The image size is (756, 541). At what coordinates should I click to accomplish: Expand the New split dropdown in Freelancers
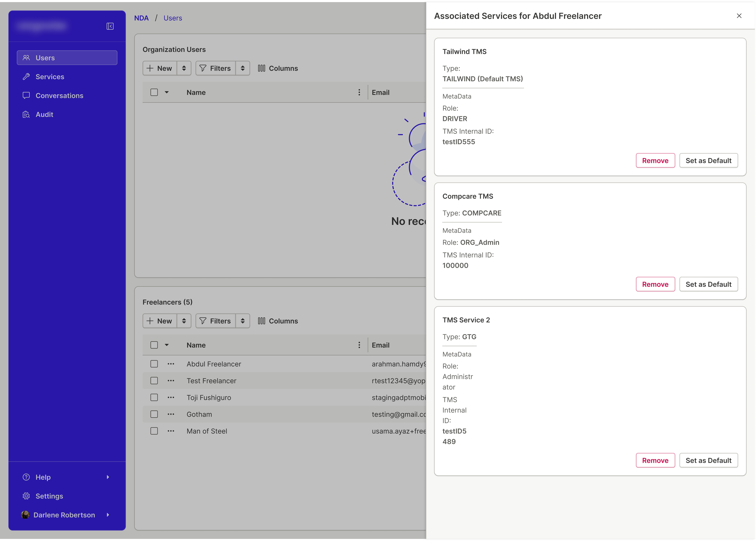tap(184, 321)
